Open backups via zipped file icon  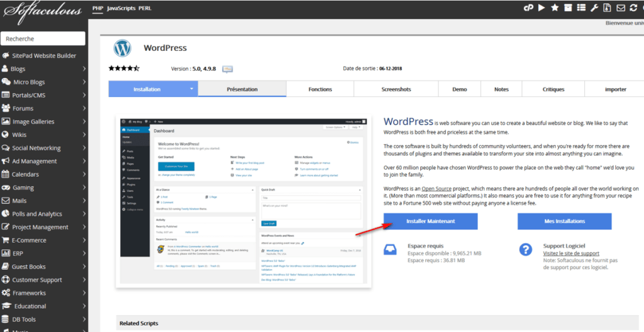point(607,8)
